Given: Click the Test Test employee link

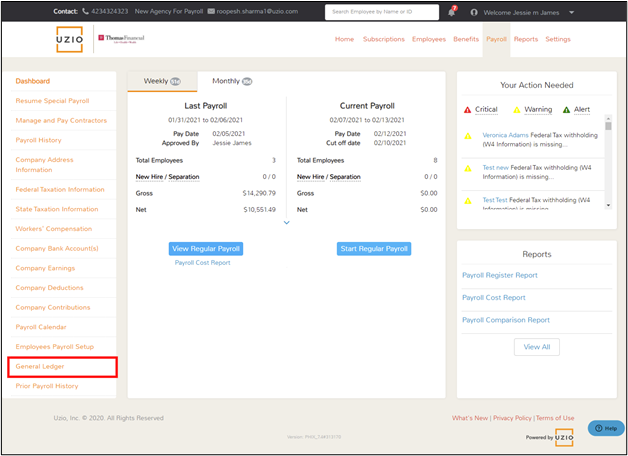Looking at the screenshot, I should pyautogui.click(x=495, y=200).
